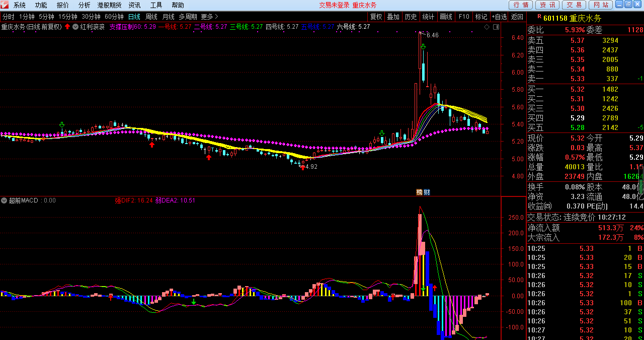
Task: Expand the 更多 period options
Action: [x=209, y=17]
